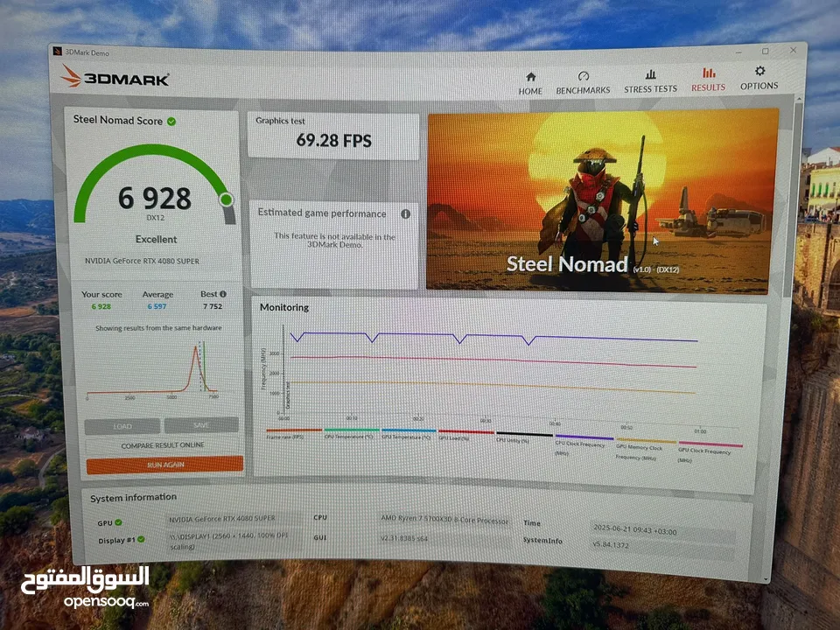Click the Average score 6 597
This screenshot has width=840, height=630.
tap(157, 306)
